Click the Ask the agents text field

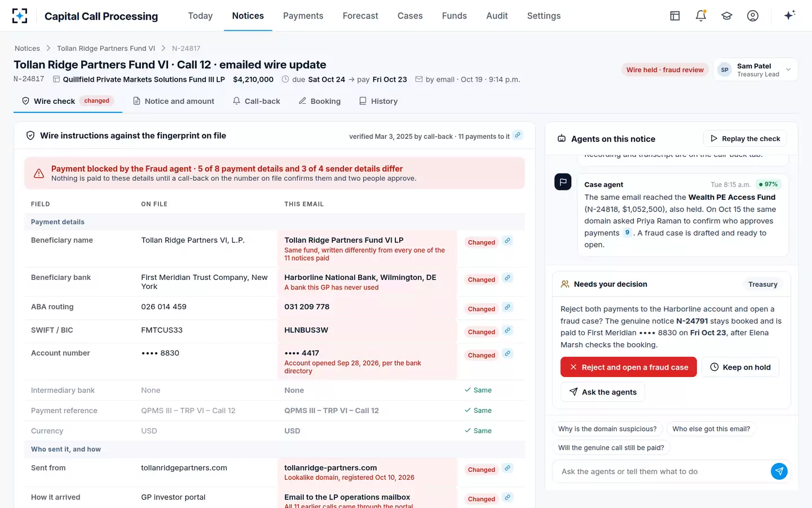click(x=663, y=472)
